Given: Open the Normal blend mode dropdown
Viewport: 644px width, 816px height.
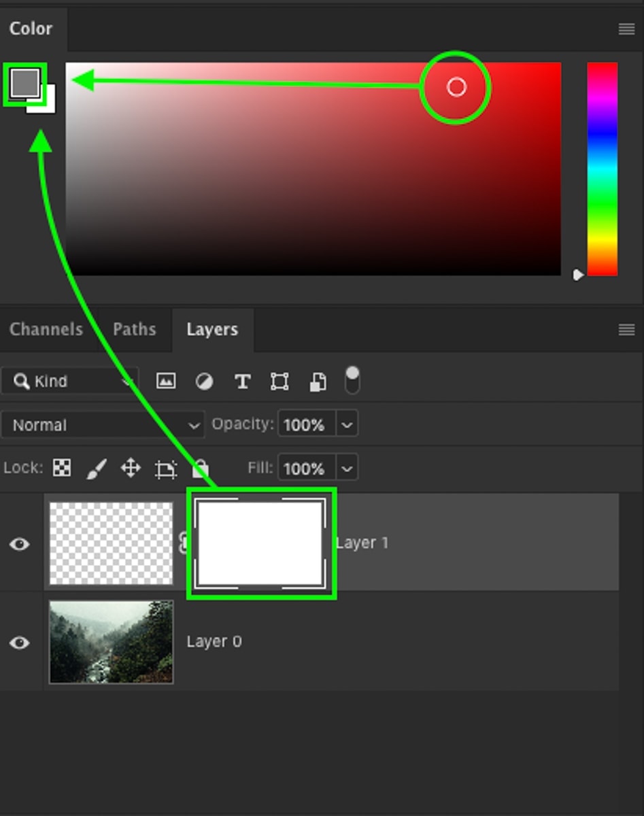Looking at the screenshot, I should [x=103, y=425].
